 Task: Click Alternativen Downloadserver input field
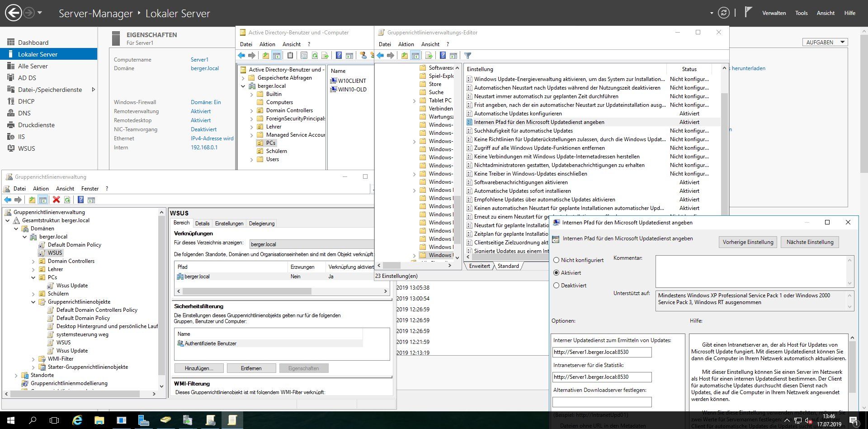click(x=602, y=402)
